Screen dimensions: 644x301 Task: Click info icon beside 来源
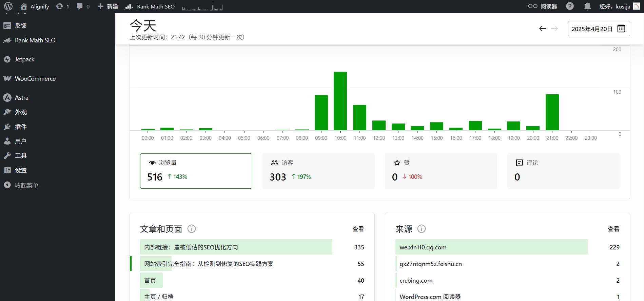pyautogui.click(x=422, y=229)
